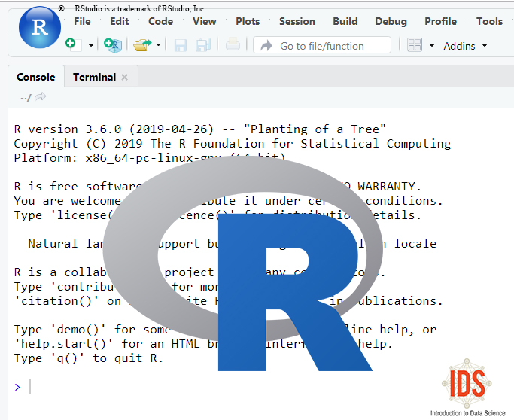Open the Profile menu
514x420 pixels.
(440, 21)
